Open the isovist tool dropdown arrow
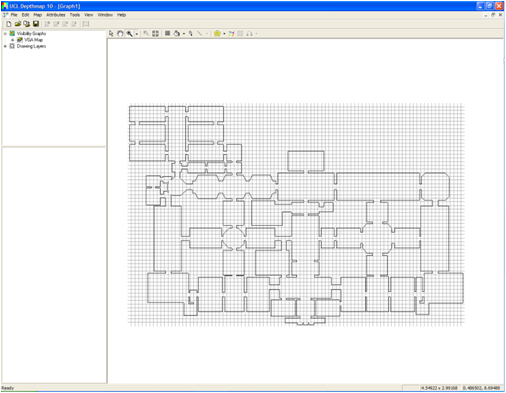This screenshot has height=393, width=506. 224,34
